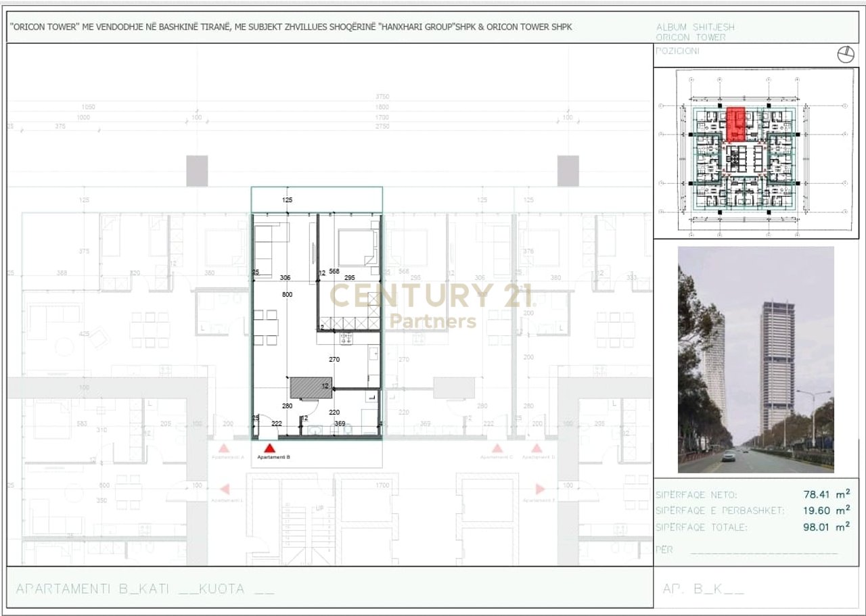Click the red highlighted unit on position map

point(735,124)
